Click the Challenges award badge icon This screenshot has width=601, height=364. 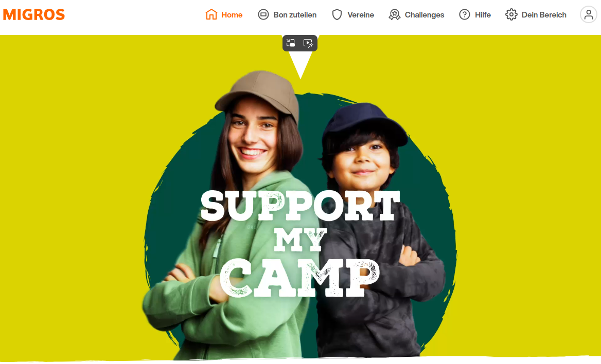pyautogui.click(x=394, y=14)
